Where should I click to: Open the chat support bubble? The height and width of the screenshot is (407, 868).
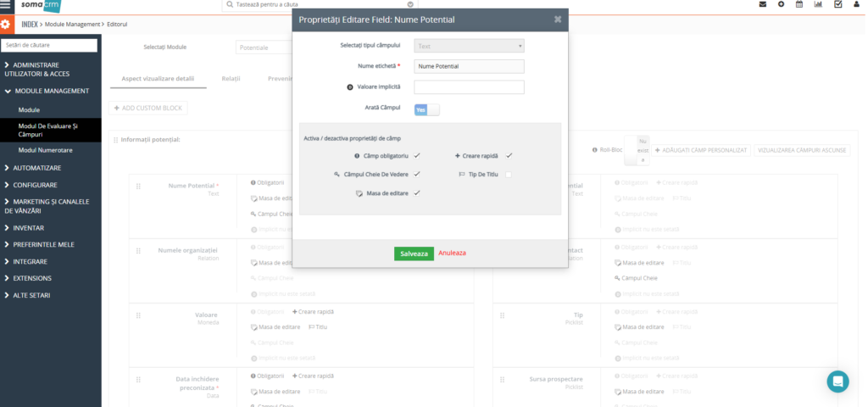837,382
